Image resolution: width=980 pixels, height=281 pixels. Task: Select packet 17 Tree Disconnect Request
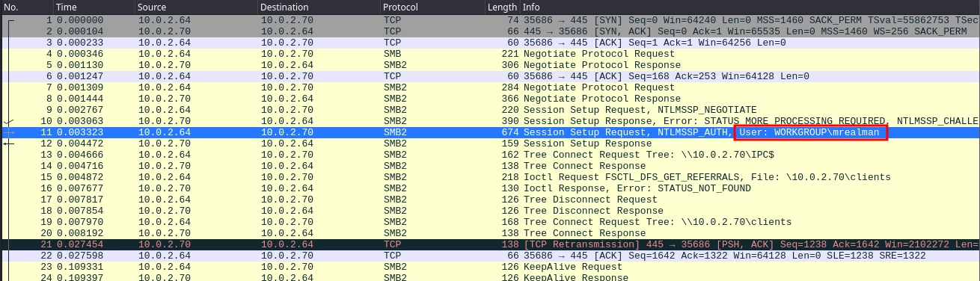(490, 200)
